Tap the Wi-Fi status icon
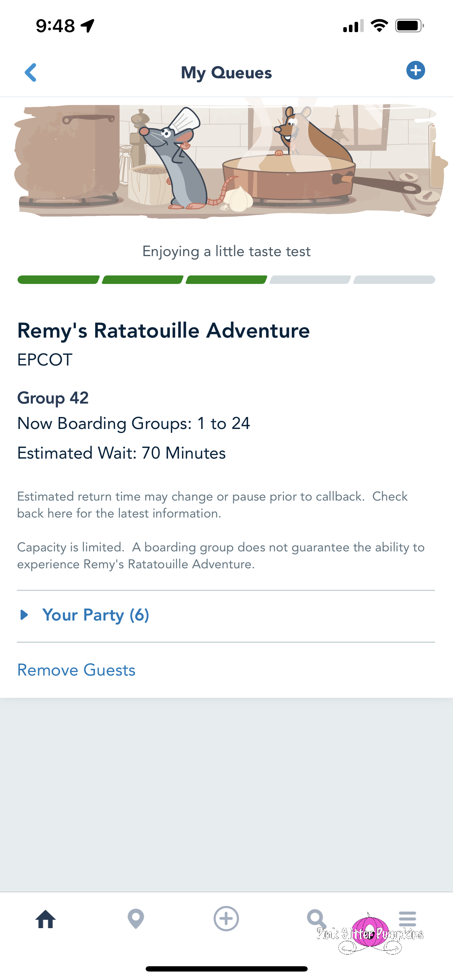 (379, 26)
